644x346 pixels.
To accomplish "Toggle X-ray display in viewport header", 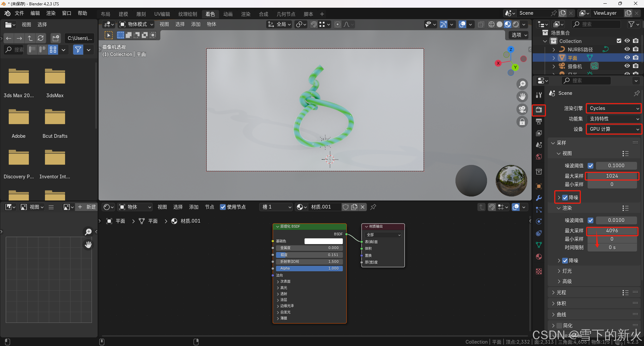I will 481,24.
